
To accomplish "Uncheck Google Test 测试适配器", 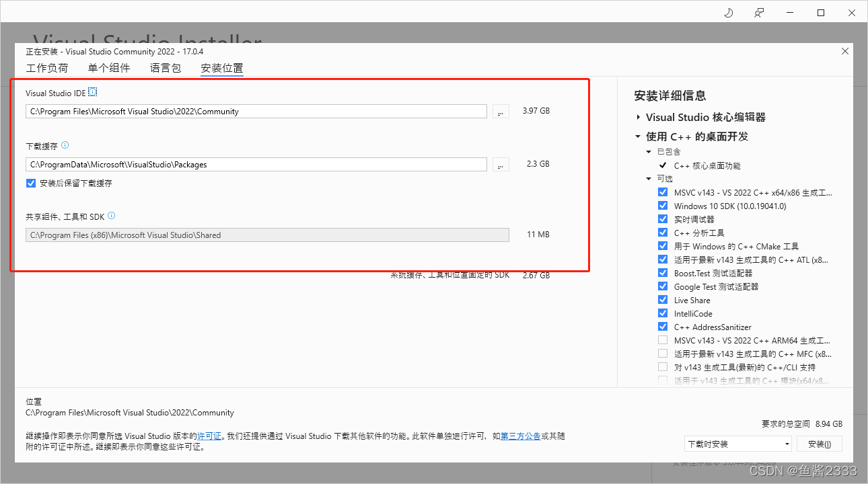I will 663,286.
